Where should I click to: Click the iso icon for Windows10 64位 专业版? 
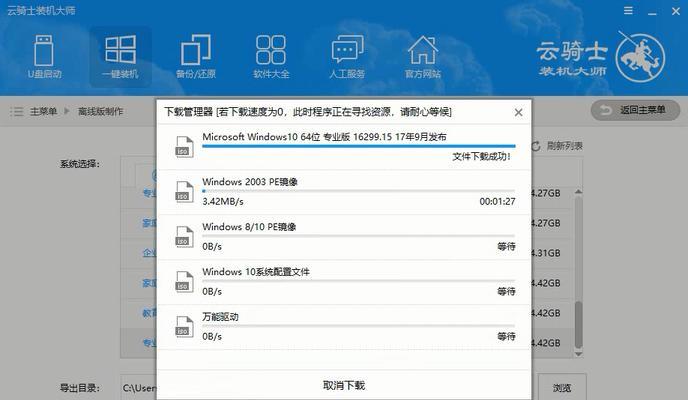tap(184, 146)
